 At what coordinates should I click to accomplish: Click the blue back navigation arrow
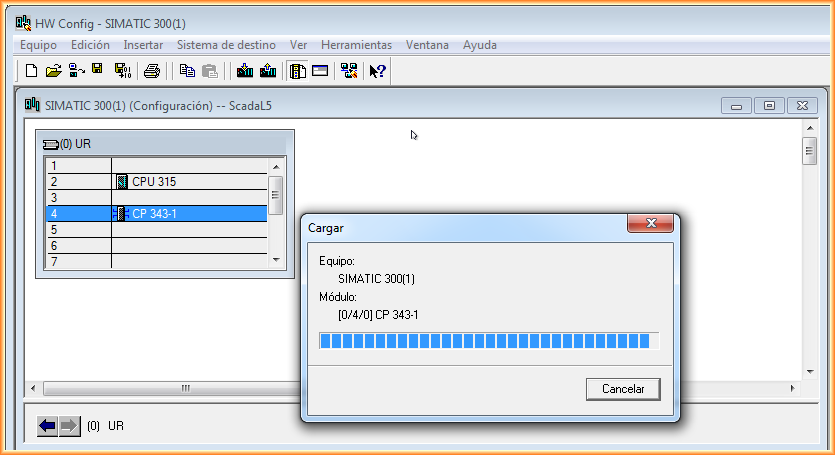coord(47,426)
